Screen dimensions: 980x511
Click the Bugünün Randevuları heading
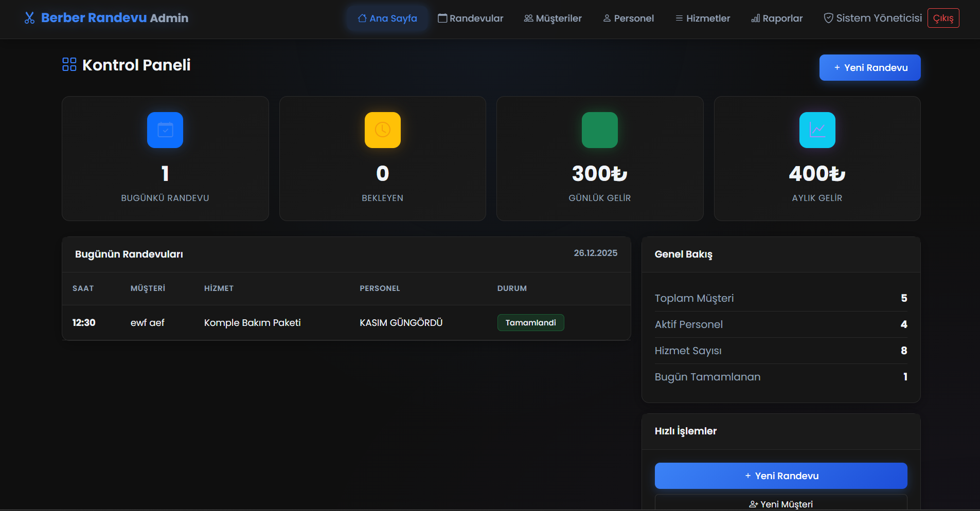coord(129,254)
